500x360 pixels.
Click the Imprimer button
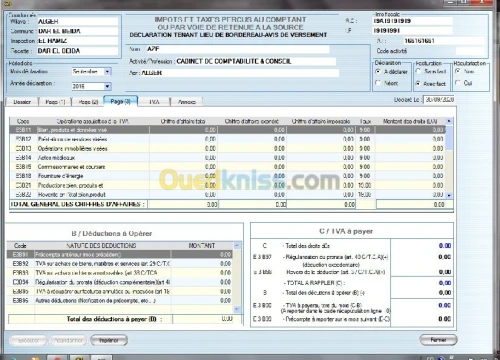pos(109,340)
